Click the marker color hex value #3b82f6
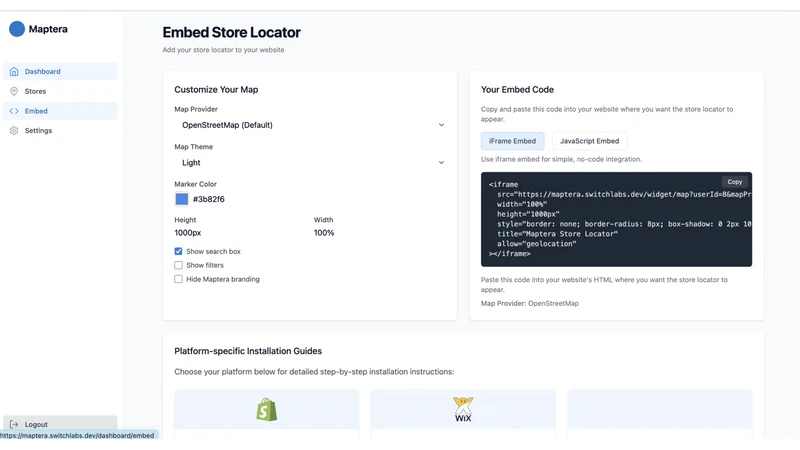This screenshot has height=450, width=800. [209, 199]
